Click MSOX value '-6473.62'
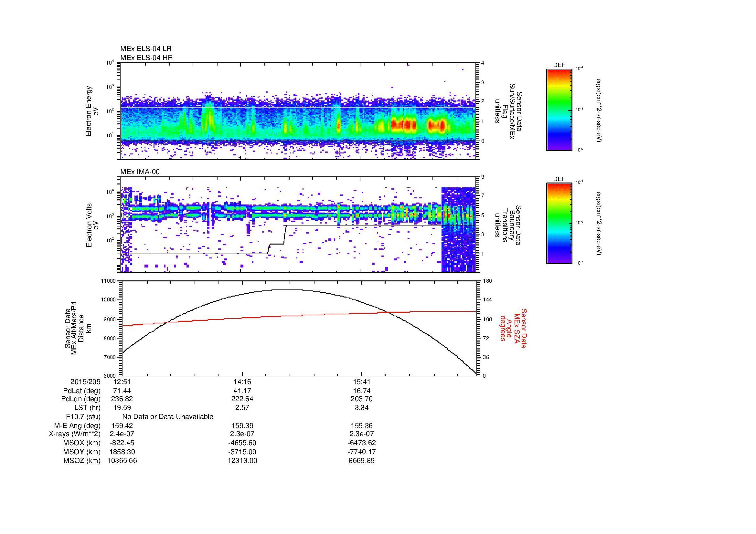 tap(362, 443)
